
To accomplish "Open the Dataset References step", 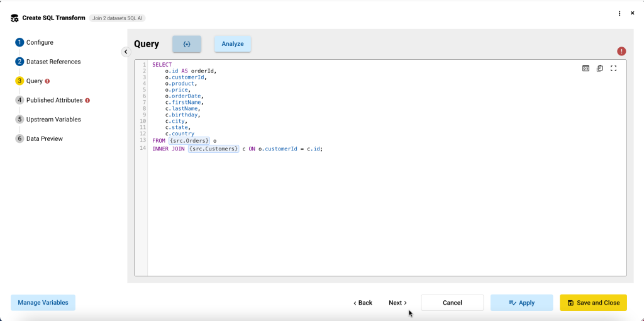I will coord(53,62).
